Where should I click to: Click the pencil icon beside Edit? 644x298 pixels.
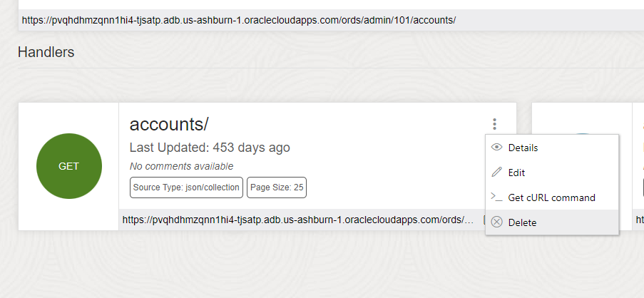tap(497, 172)
